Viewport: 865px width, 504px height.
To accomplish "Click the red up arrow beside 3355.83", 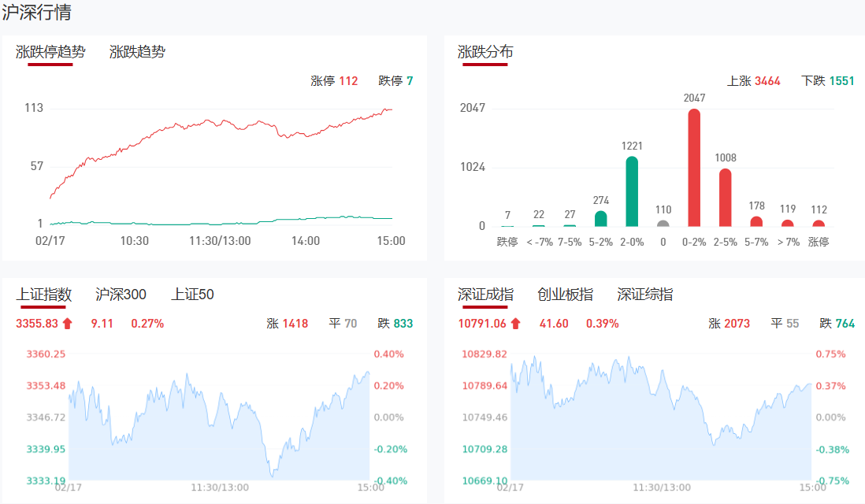I will pyautogui.click(x=67, y=323).
